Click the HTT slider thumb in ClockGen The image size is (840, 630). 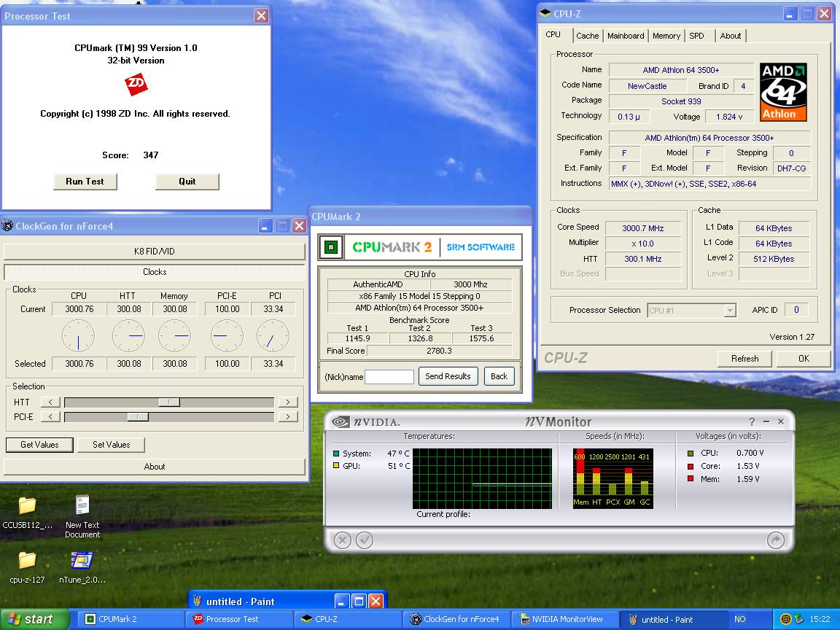tap(169, 402)
